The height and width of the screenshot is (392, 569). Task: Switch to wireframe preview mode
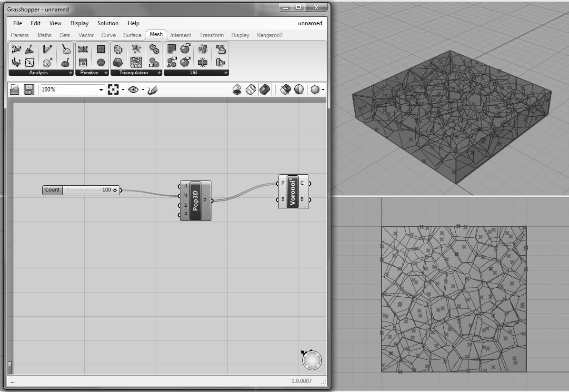click(x=251, y=90)
